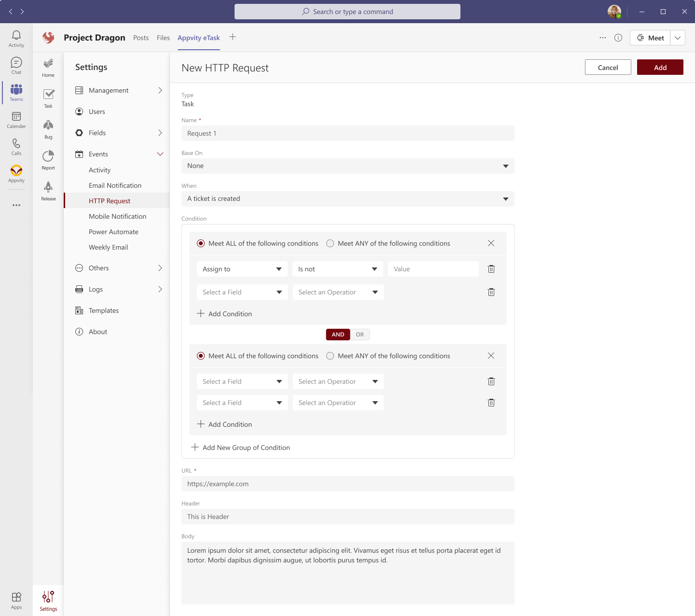The width and height of the screenshot is (695, 616).
Task: Open the When trigger dropdown
Action: pyautogui.click(x=347, y=199)
